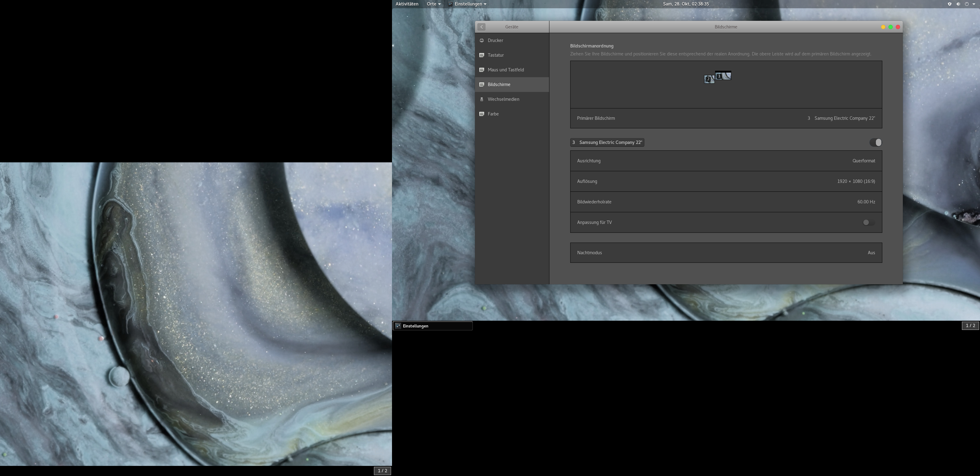The height and width of the screenshot is (476, 980).
Task: Change the Bildwiederholrate 60.00 Hz setting
Action: click(x=726, y=202)
